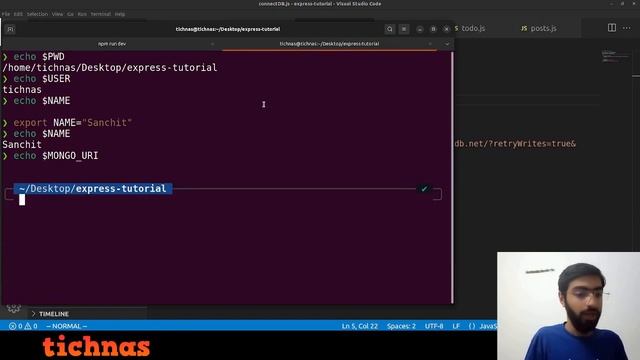
Task: Click the ~/Desktop/express-tutorial prompt path
Action: (93, 189)
